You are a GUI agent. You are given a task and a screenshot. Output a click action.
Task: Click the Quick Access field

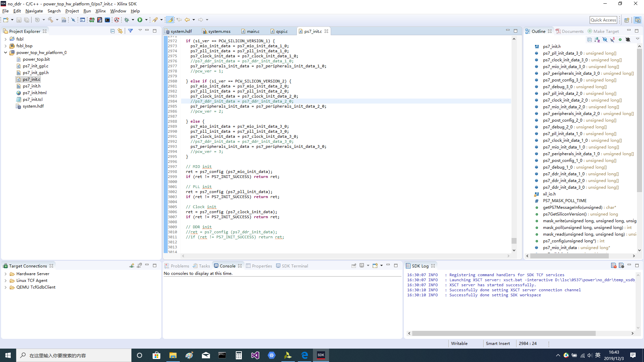click(x=603, y=20)
